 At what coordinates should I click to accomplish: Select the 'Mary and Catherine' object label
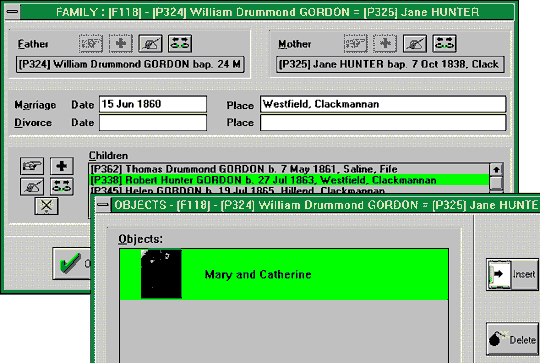[258, 274]
